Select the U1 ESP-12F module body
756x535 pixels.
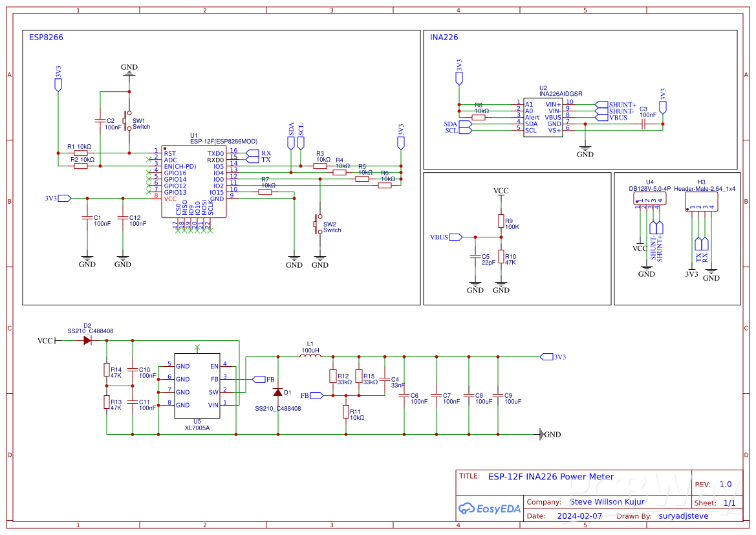pyautogui.click(x=193, y=181)
